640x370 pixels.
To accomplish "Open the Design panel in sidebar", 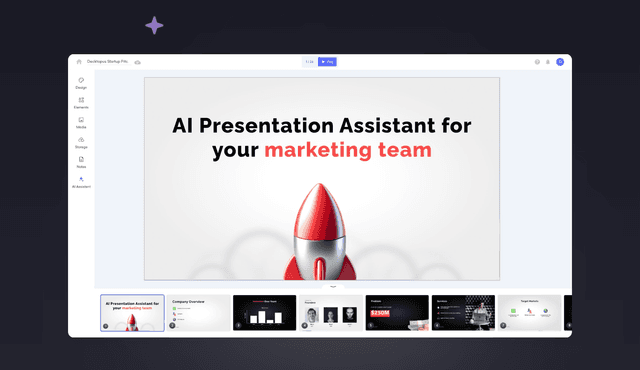I will pos(81,83).
